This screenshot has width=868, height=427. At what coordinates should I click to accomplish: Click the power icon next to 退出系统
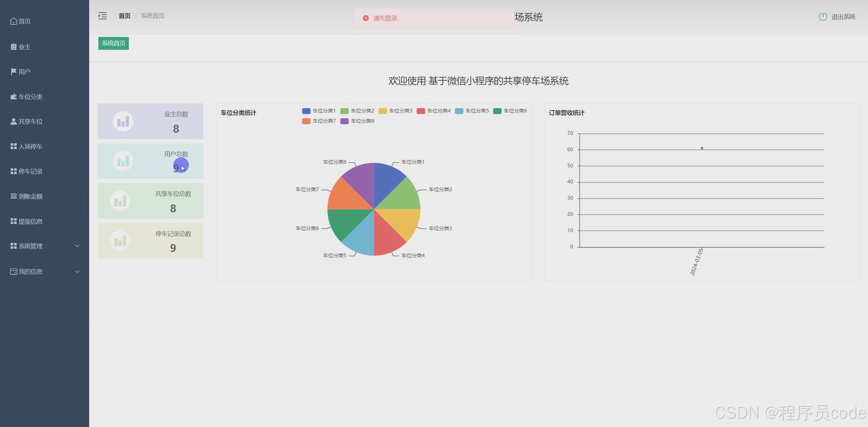[823, 16]
